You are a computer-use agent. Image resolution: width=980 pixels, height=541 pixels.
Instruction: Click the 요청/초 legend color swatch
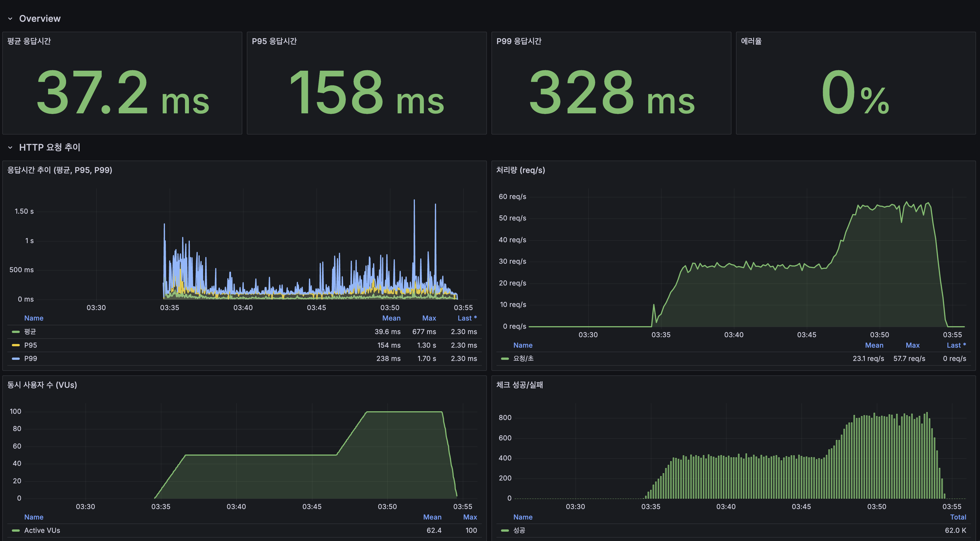[x=505, y=359]
